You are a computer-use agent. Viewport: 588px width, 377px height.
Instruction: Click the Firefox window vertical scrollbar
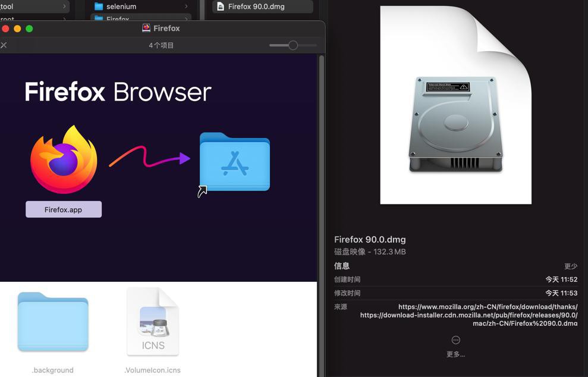click(321, 216)
